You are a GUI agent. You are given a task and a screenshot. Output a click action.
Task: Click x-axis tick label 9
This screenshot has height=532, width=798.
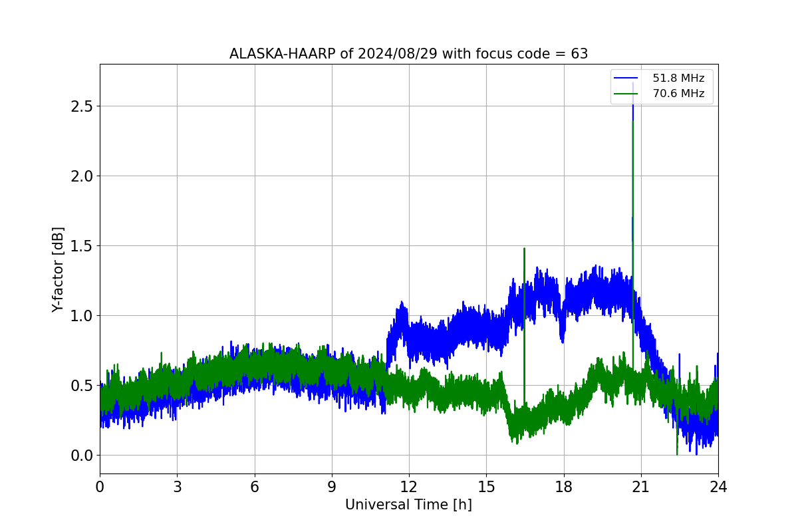tap(332, 487)
